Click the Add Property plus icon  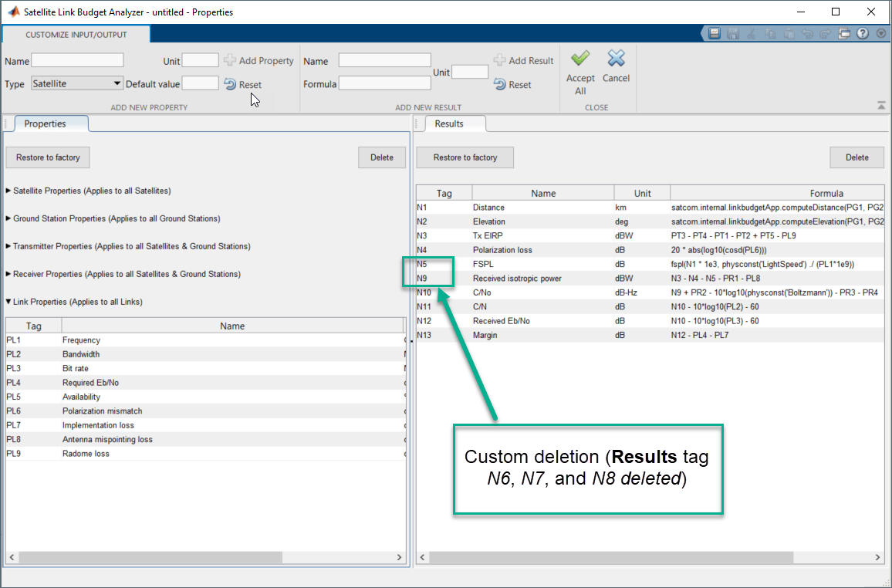[x=230, y=61]
